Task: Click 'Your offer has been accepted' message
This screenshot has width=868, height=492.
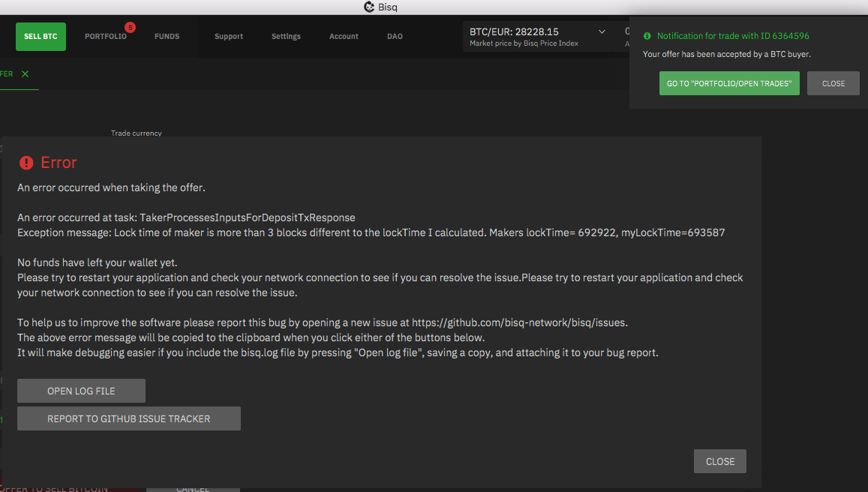Action: point(726,54)
